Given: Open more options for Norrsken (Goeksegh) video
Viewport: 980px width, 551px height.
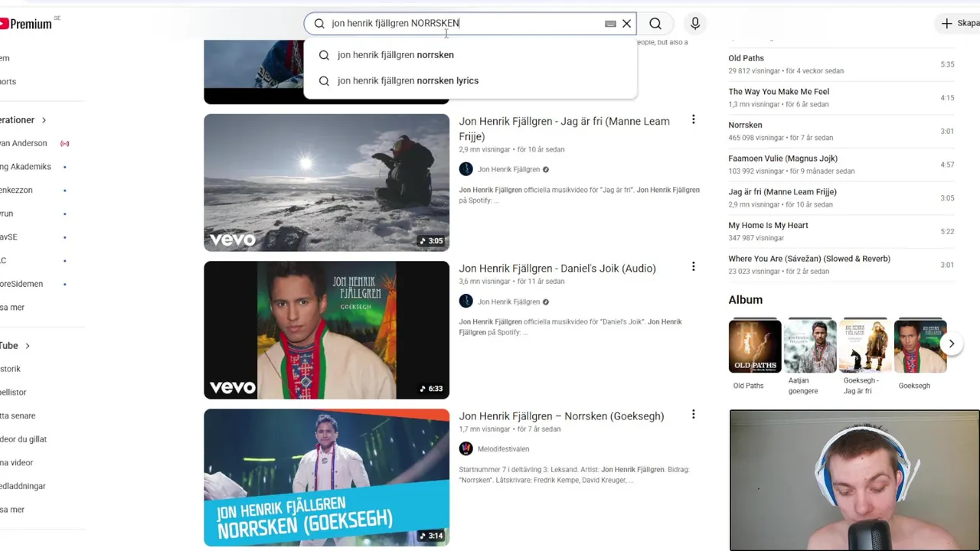Looking at the screenshot, I should tap(693, 414).
